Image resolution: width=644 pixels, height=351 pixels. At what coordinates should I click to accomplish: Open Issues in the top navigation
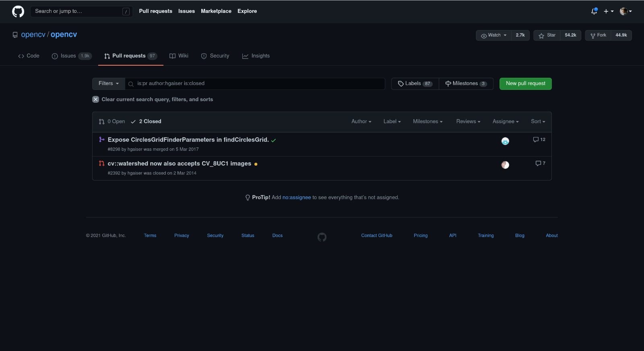pyautogui.click(x=186, y=11)
